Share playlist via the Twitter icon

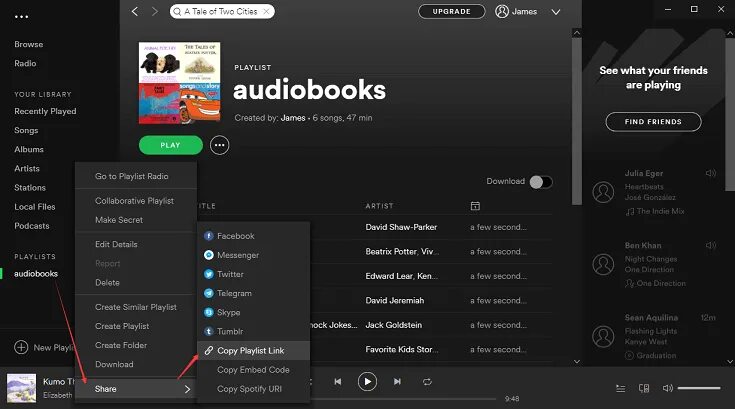click(x=209, y=274)
